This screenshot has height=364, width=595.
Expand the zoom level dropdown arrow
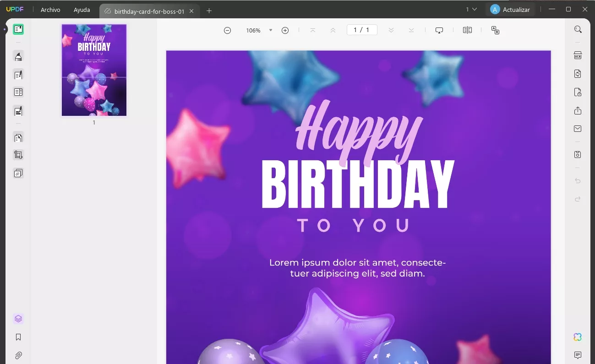click(x=271, y=30)
